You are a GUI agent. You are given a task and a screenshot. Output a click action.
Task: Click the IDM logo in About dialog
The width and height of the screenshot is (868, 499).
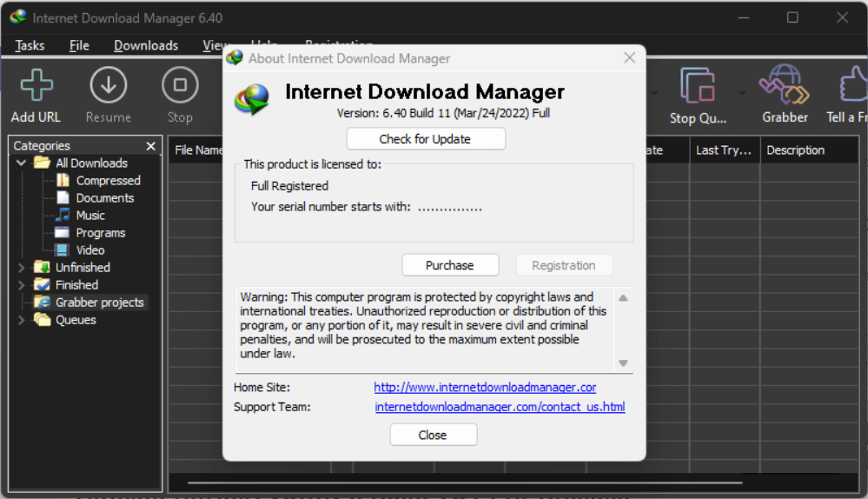pos(252,100)
